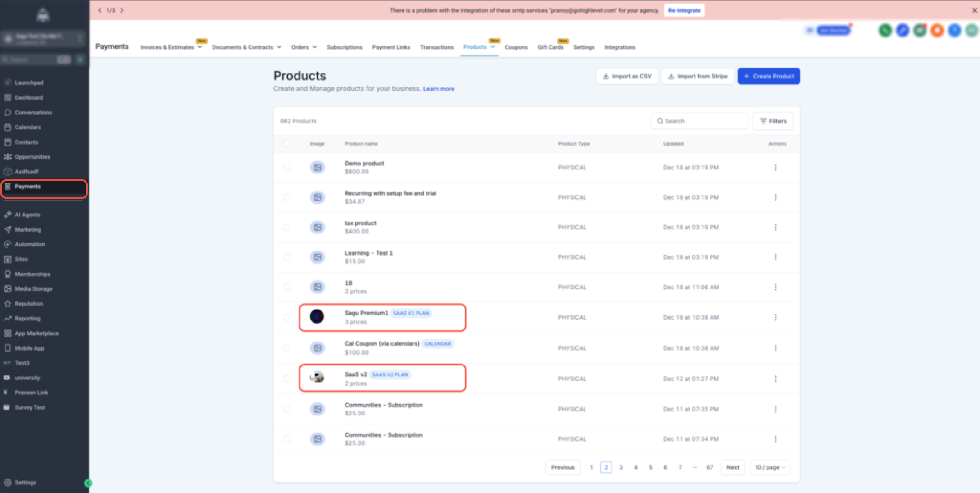
Task: Expand the Invoices & Estimates dropdown
Action: pos(171,47)
